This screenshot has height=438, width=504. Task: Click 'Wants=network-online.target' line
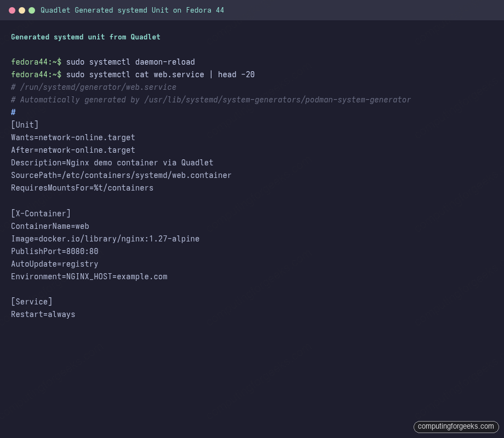73,137
